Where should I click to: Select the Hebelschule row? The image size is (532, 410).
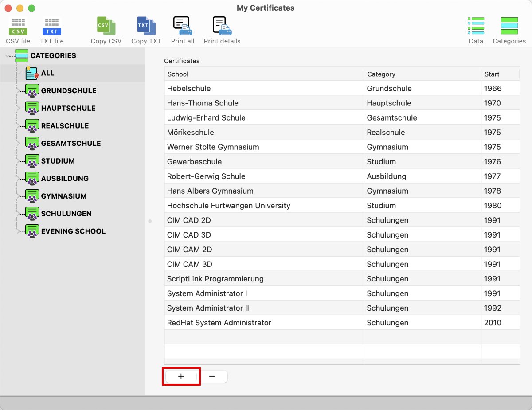pyautogui.click(x=342, y=88)
